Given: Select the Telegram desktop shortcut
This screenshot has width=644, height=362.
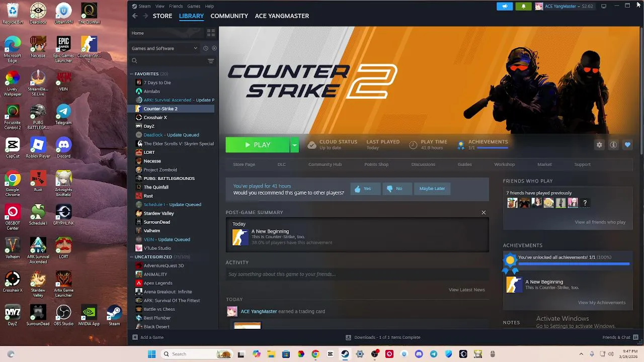Looking at the screenshot, I should [63, 114].
